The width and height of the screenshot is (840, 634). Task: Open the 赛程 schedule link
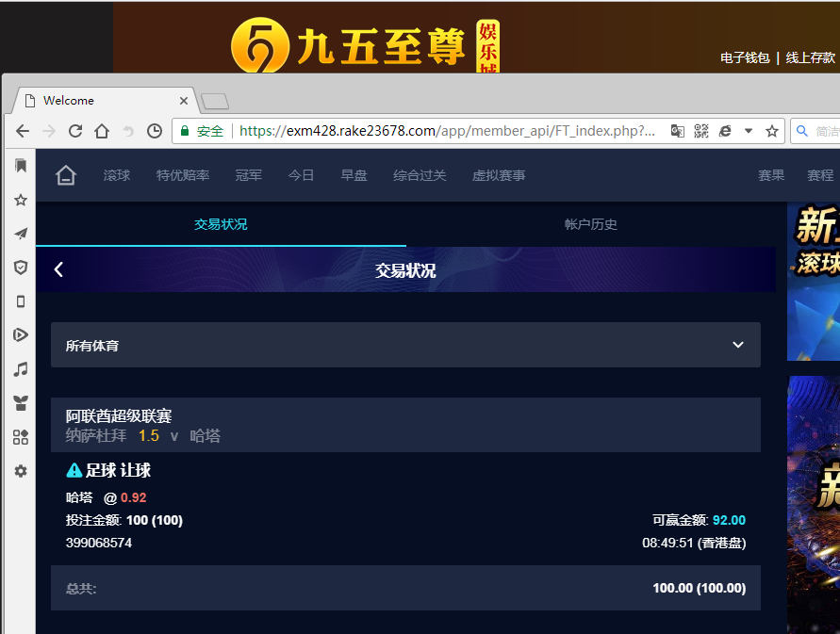(x=821, y=175)
